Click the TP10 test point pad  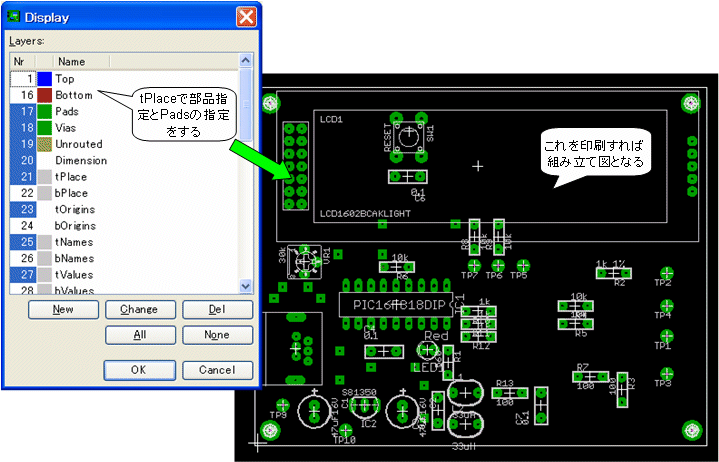point(345,431)
